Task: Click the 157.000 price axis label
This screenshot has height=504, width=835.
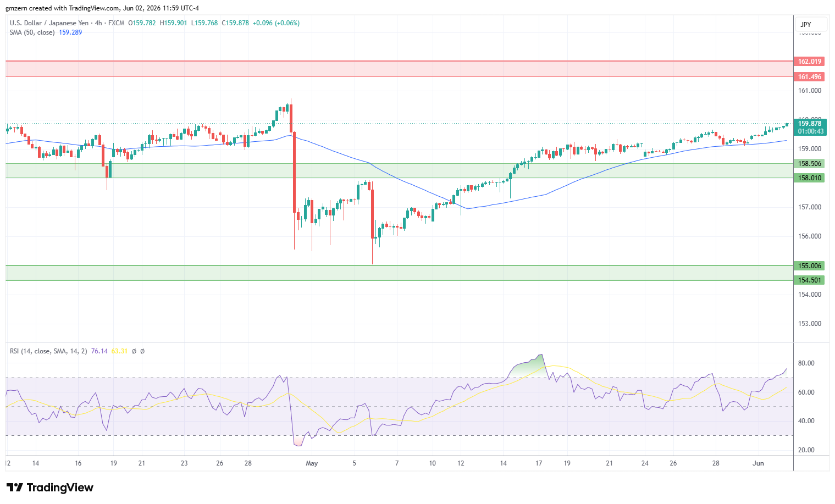Action: point(810,207)
